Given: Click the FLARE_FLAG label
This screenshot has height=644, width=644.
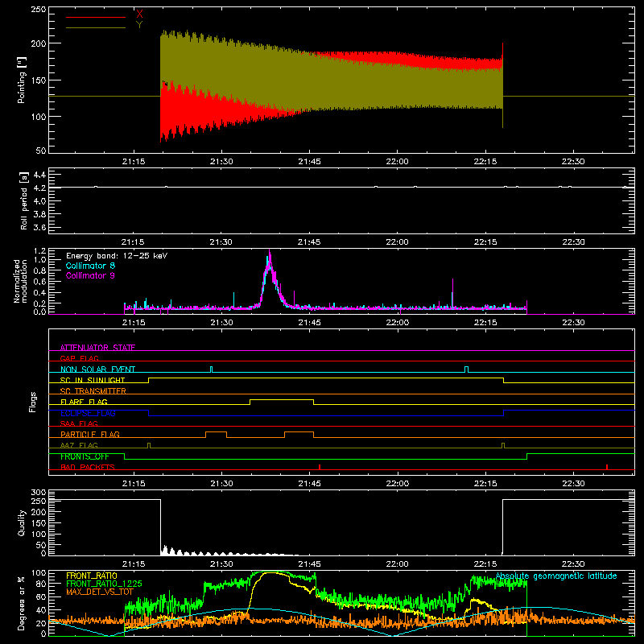Looking at the screenshot, I should click(84, 402).
